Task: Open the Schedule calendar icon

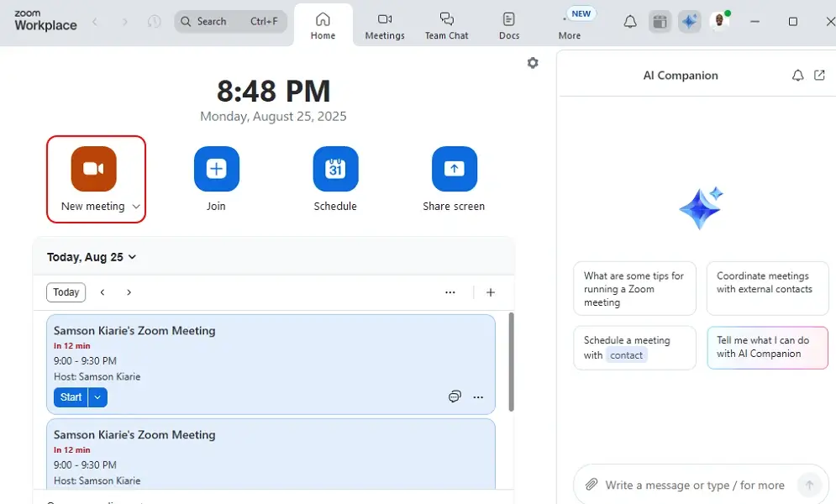Action: point(335,169)
